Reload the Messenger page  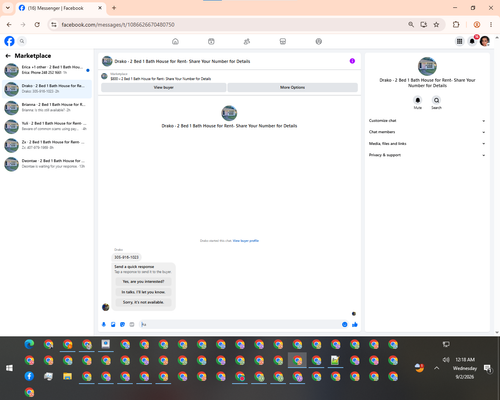pos(37,25)
